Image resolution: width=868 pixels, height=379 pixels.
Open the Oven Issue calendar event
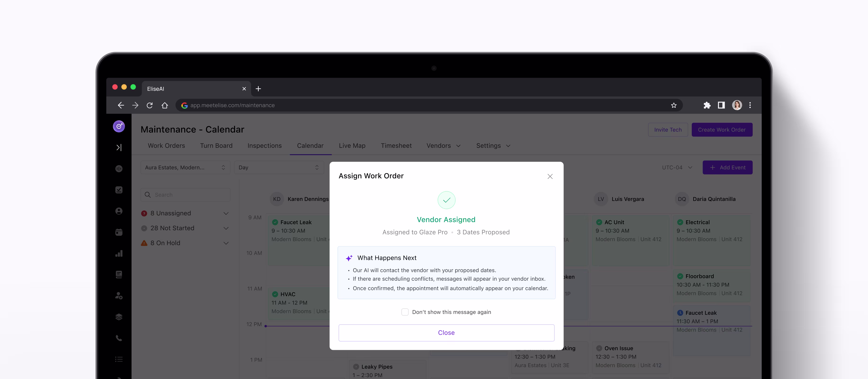coord(630,357)
